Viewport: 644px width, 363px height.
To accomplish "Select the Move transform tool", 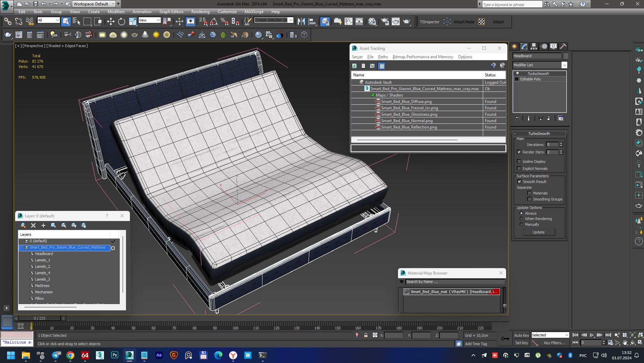I will pos(111,22).
